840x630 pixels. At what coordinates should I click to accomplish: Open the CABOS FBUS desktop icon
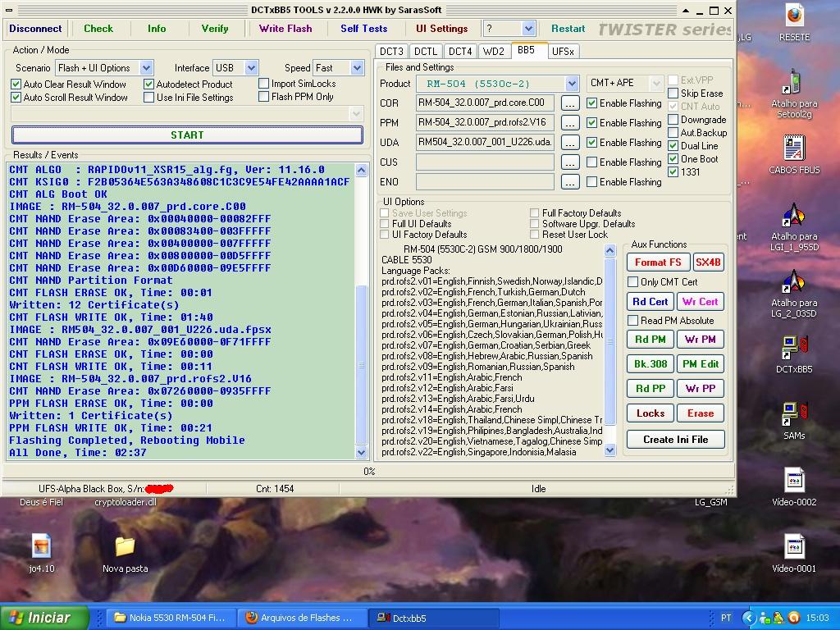point(794,155)
